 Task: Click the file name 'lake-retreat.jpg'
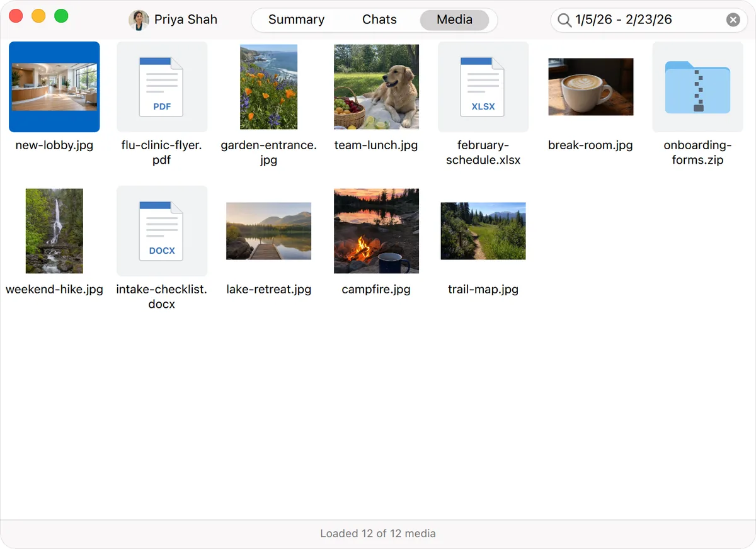(269, 290)
